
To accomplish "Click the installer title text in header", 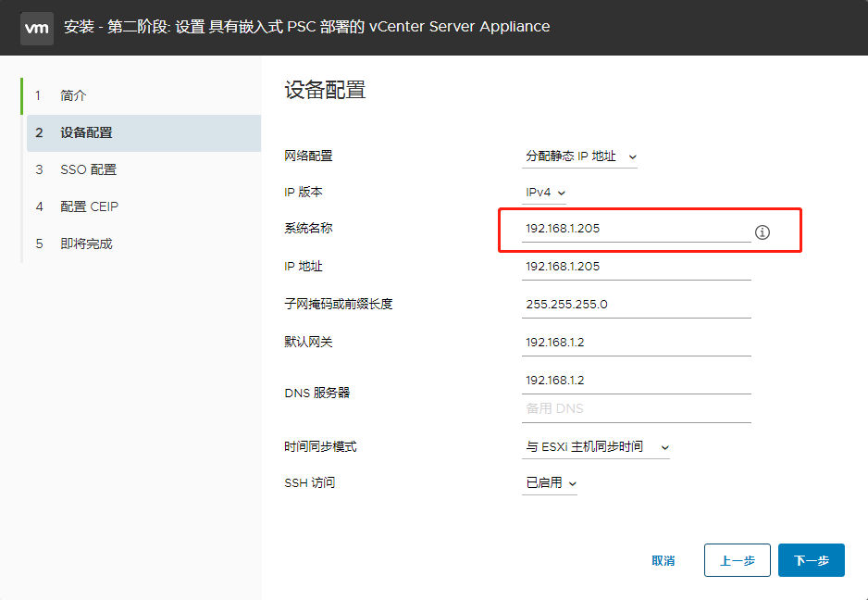I will click(306, 27).
